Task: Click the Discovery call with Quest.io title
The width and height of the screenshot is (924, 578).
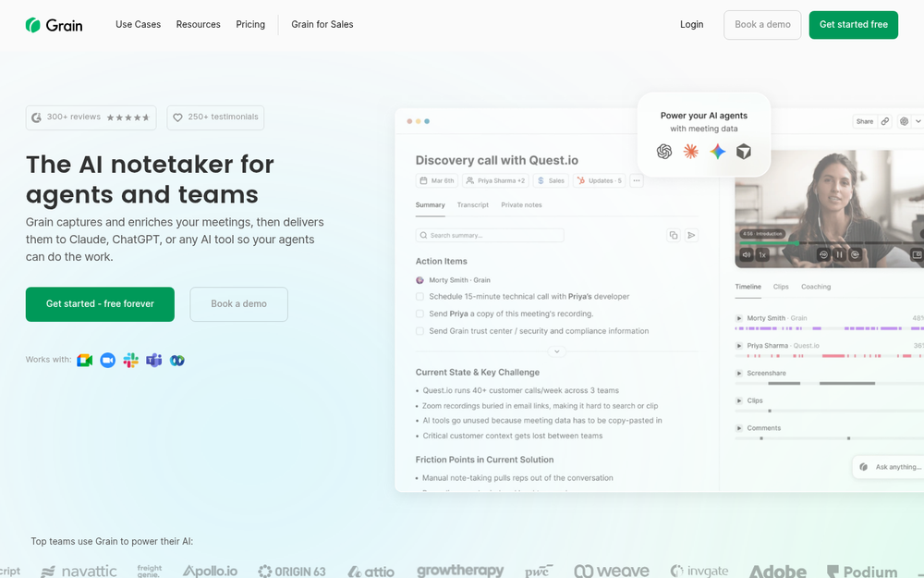Action: tap(497, 160)
